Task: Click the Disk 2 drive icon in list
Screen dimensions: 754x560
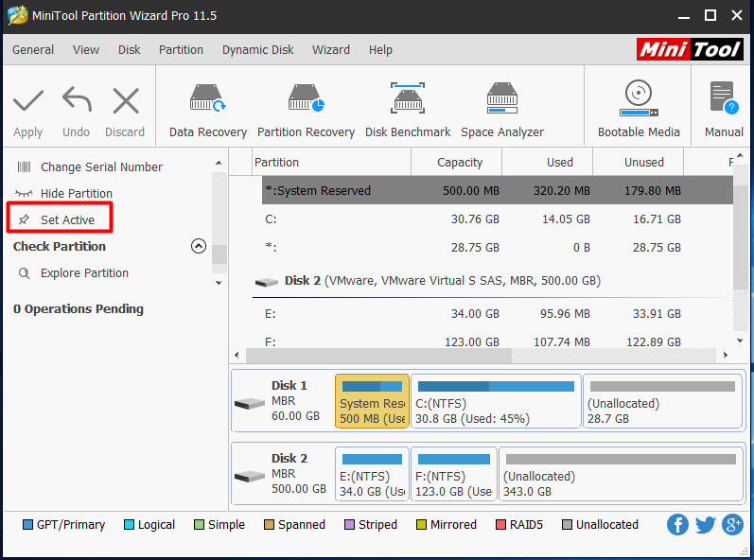Action: pyautogui.click(x=267, y=282)
